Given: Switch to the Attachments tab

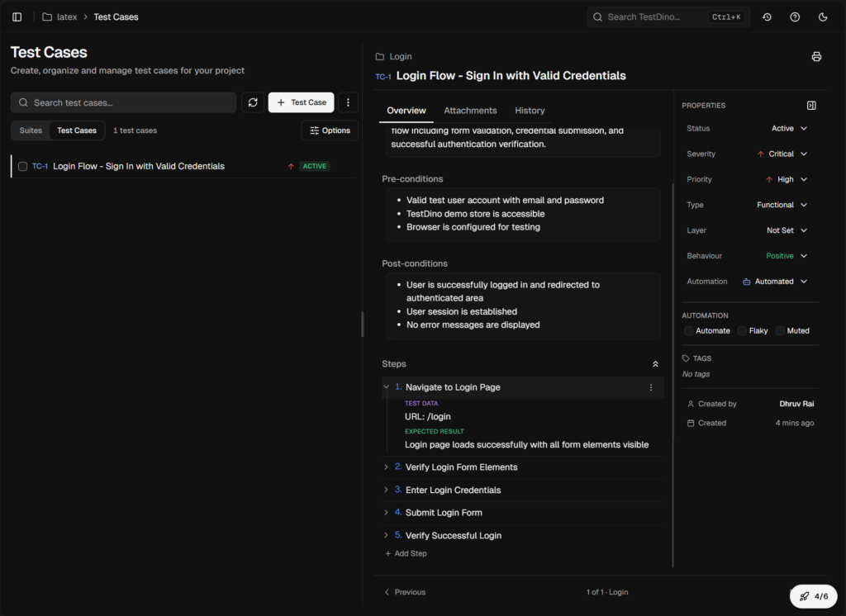Looking at the screenshot, I should point(470,110).
